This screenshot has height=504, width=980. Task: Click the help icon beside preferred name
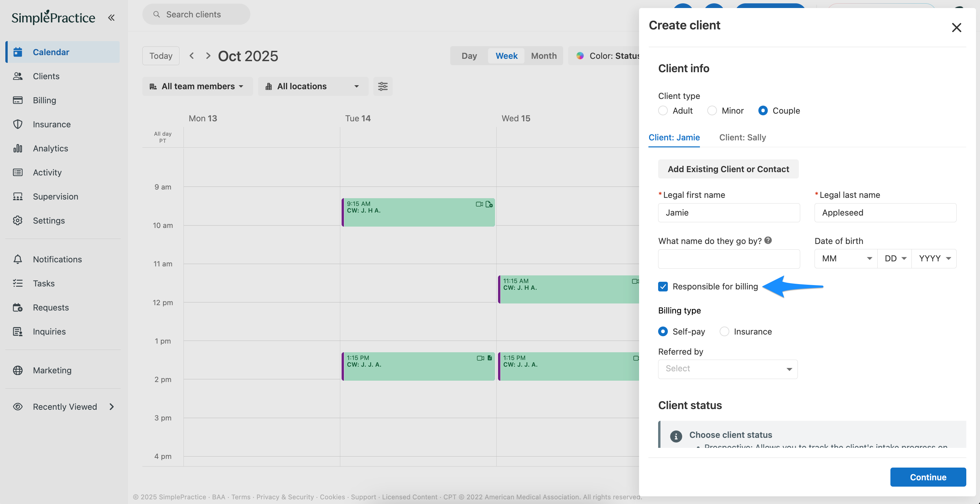coord(768,240)
